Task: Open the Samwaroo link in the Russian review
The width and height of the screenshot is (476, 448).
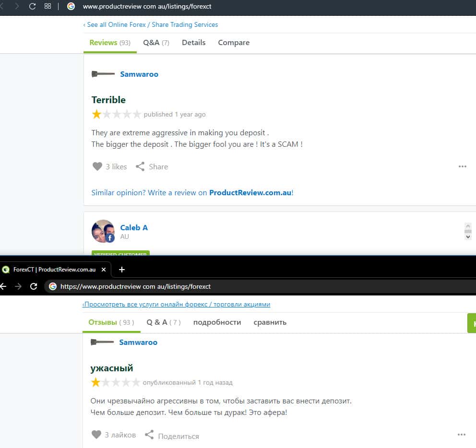Action: (138, 342)
